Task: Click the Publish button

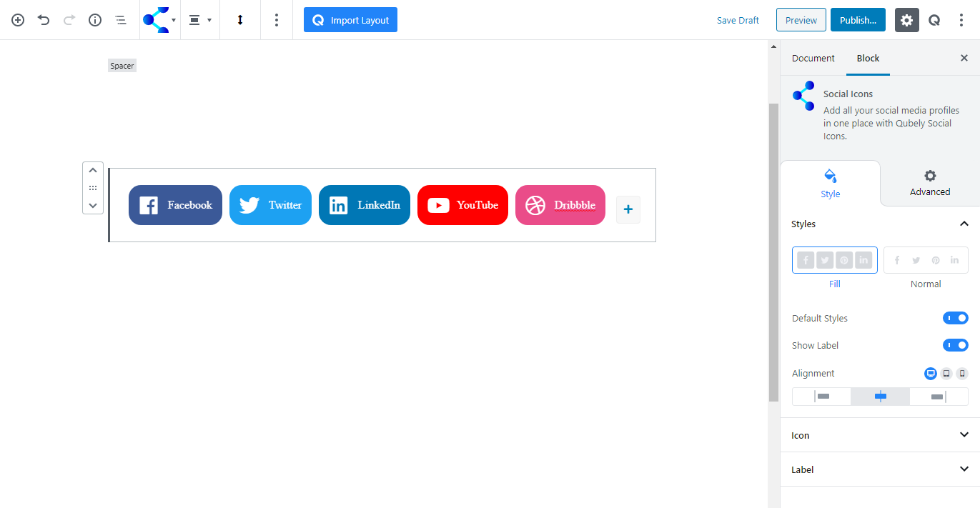Action: [x=858, y=20]
